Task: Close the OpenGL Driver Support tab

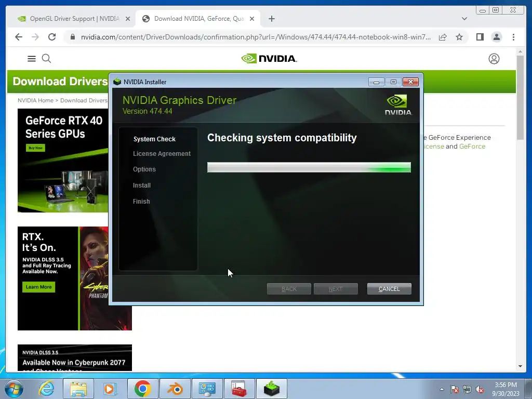Action: point(128,19)
